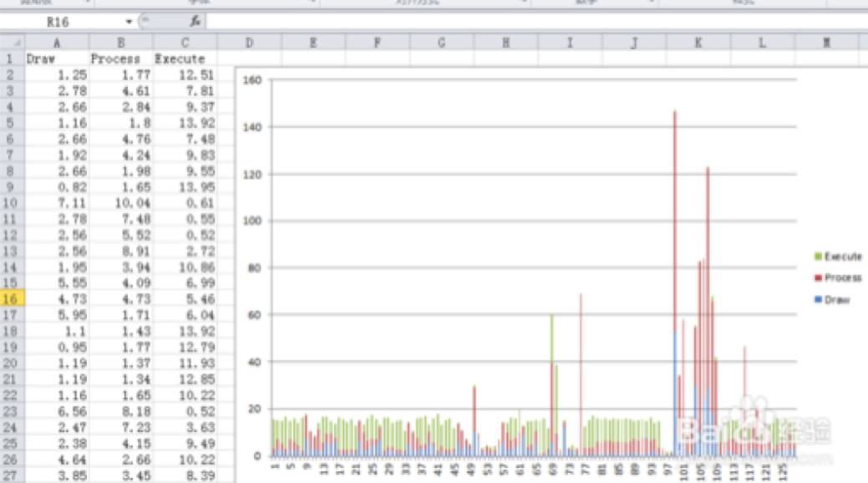Select cell containing 6.56
868x483 pixels.
[x=57, y=411]
